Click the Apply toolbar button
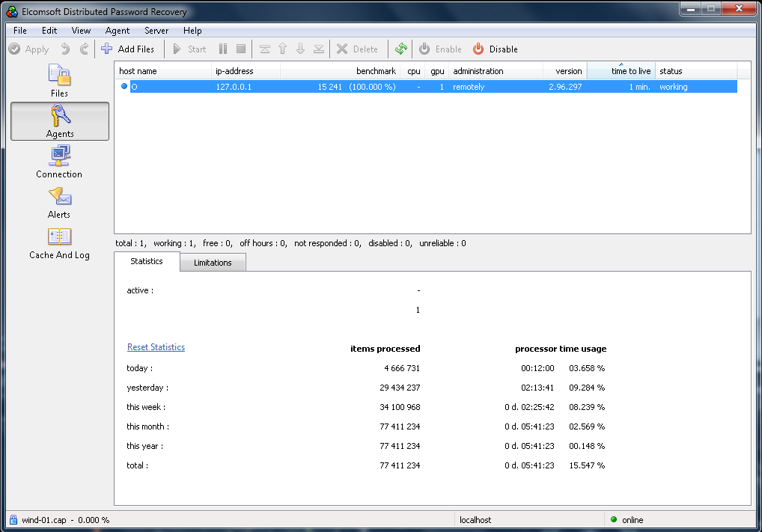The width and height of the screenshot is (762, 532). click(x=29, y=49)
